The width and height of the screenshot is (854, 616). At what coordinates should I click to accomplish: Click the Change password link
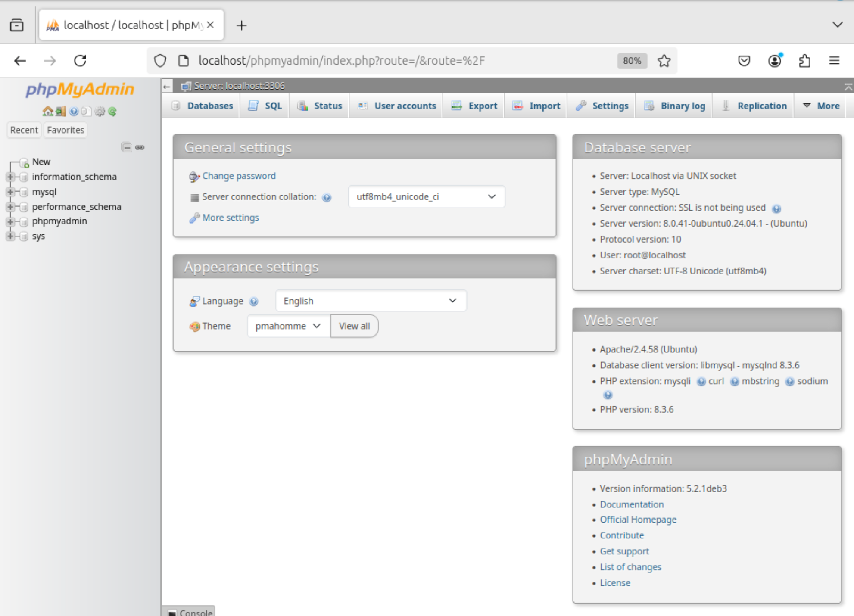pos(239,176)
